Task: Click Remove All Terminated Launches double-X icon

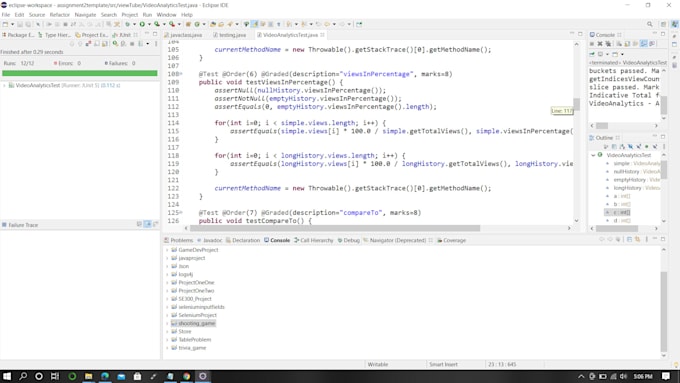Action: [x=608, y=44]
